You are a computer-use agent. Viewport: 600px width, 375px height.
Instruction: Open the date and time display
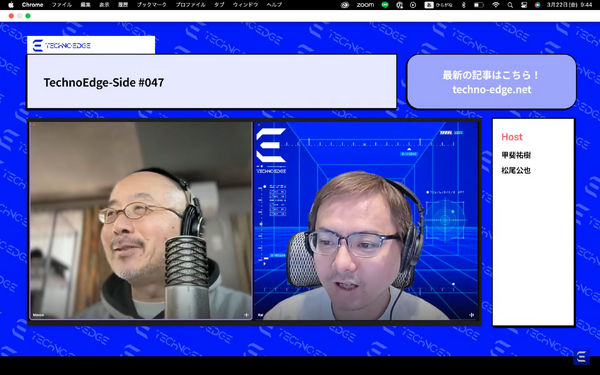click(x=569, y=5)
